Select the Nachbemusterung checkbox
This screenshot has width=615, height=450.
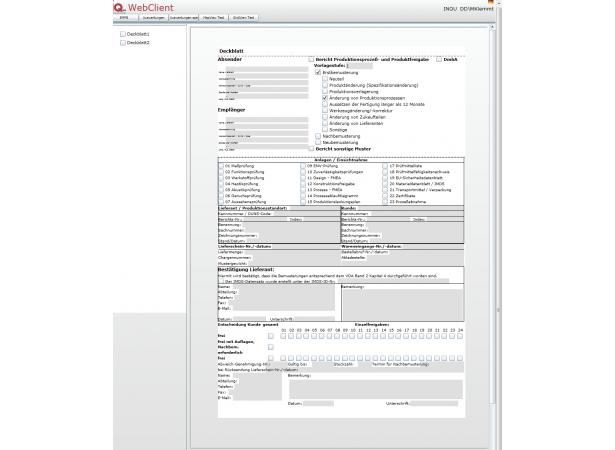318,136
